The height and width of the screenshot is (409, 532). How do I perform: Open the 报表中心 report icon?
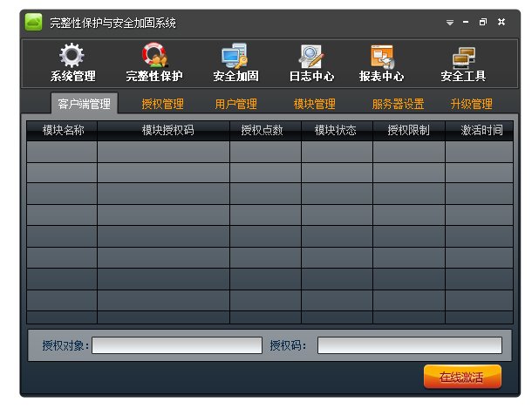tap(382, 58)
